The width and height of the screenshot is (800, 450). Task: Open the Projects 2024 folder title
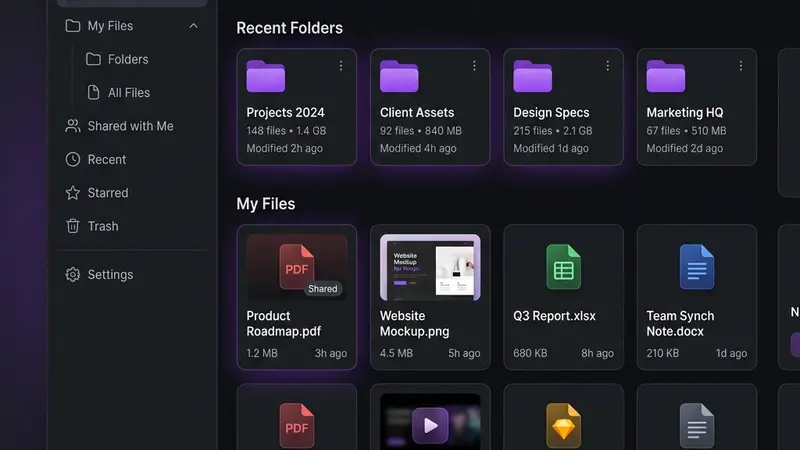(x=285, y=112)
